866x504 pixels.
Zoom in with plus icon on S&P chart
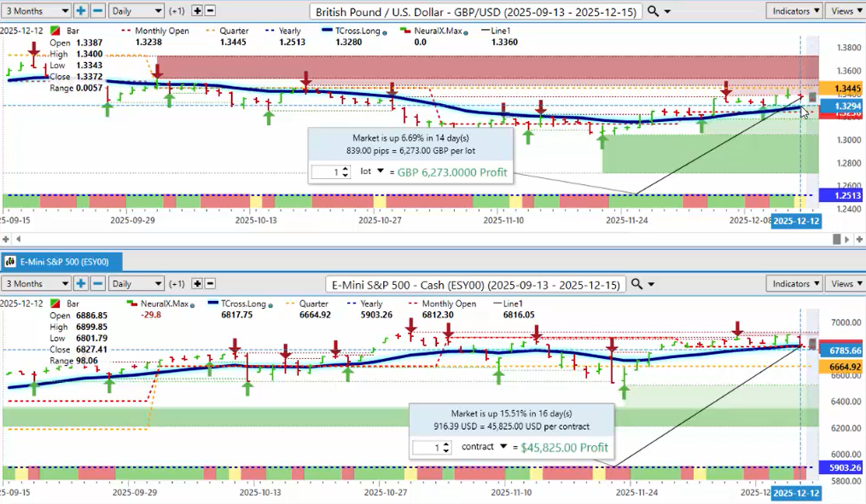coord(81,284)
